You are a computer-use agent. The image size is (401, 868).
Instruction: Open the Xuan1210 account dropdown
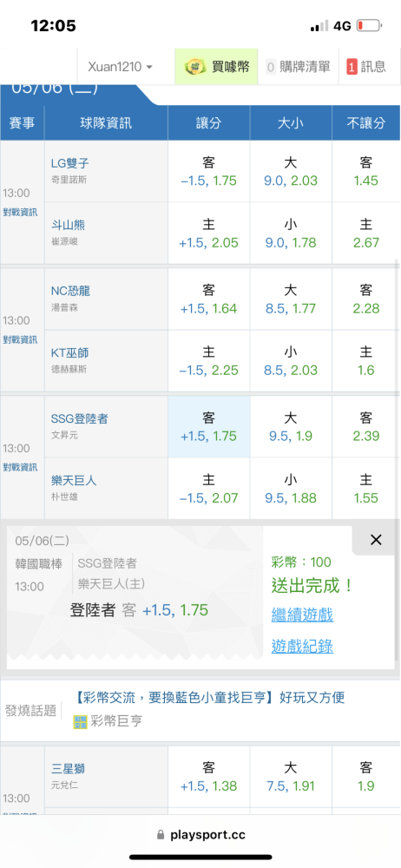pos(120,67)
